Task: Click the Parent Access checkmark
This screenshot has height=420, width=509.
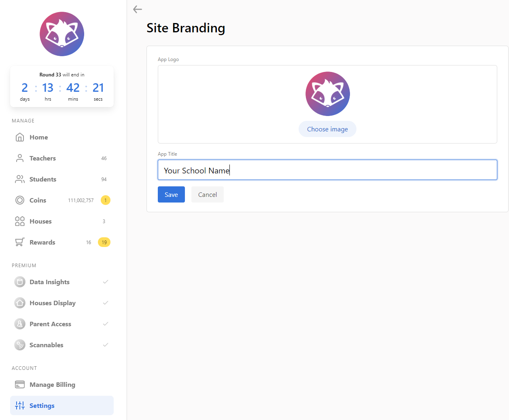Action: click(106, 324)
